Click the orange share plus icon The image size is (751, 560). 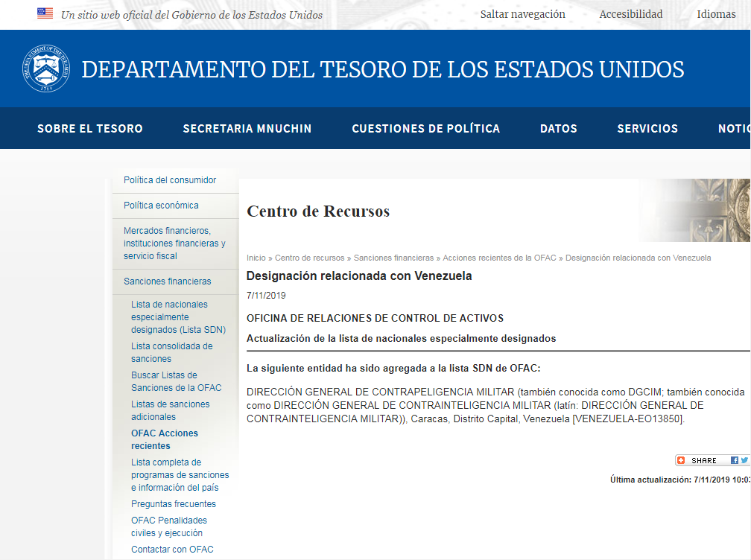(681, 460)
